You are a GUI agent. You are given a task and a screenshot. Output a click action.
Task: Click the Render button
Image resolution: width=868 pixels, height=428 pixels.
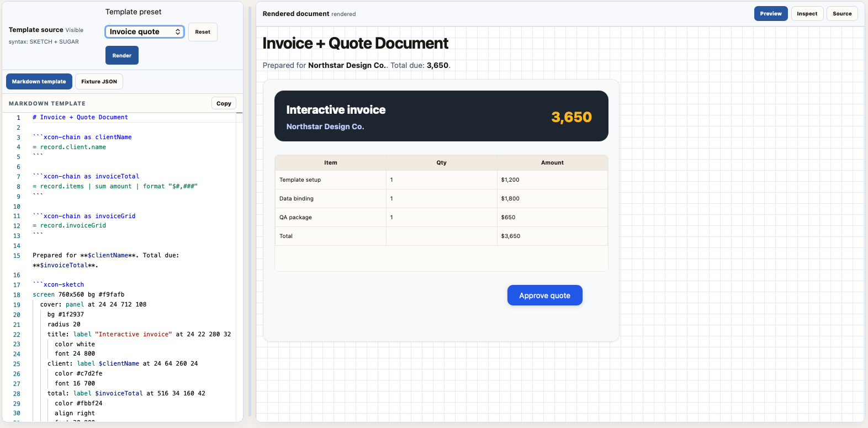tap(122, 55)
